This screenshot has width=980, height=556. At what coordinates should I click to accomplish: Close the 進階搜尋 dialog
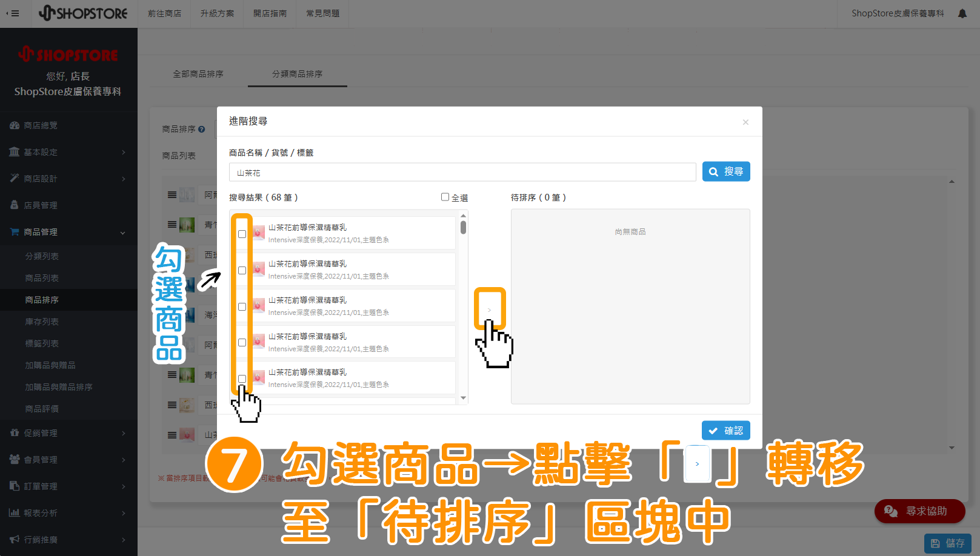coord(745,122)
